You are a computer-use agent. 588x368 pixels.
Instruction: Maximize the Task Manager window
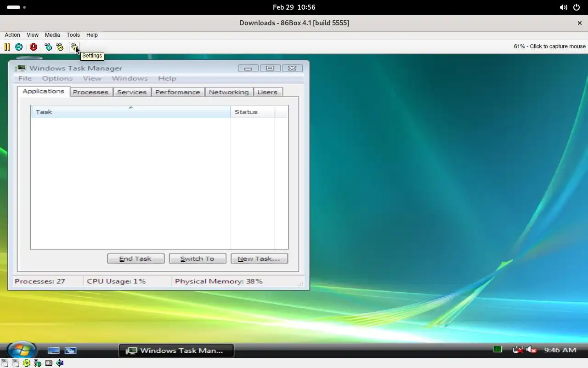point(270,68)
